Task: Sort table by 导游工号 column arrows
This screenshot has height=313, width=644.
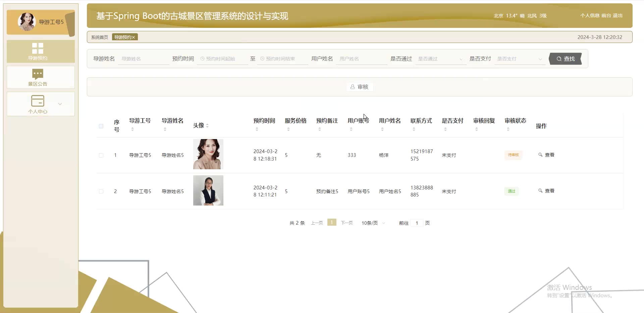Action: (x=132, y=129)
